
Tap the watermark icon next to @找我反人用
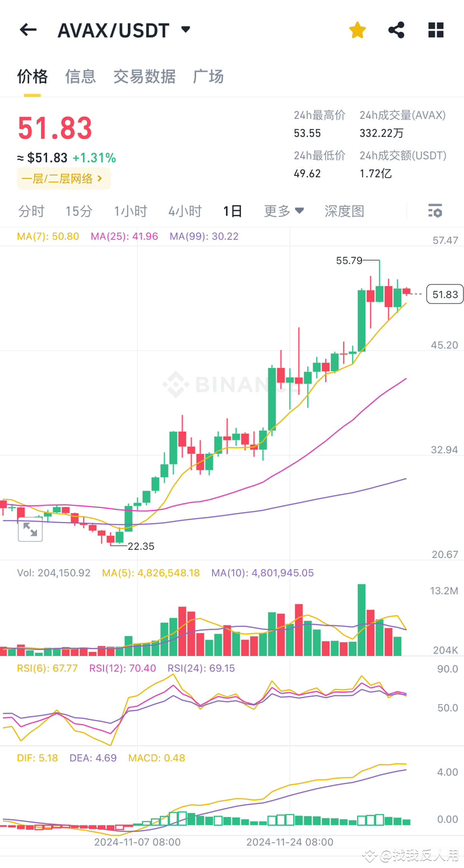(369, 856)
